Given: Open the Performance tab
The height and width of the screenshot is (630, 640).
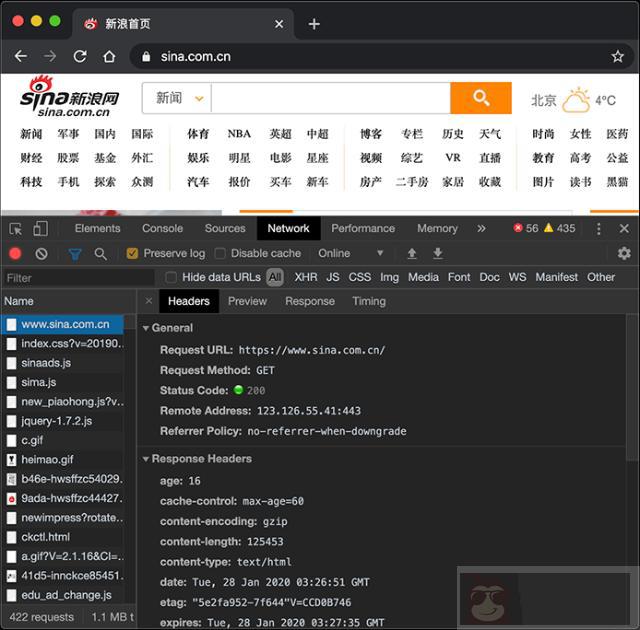Looking at the screenshot, I should click(363, 228).
